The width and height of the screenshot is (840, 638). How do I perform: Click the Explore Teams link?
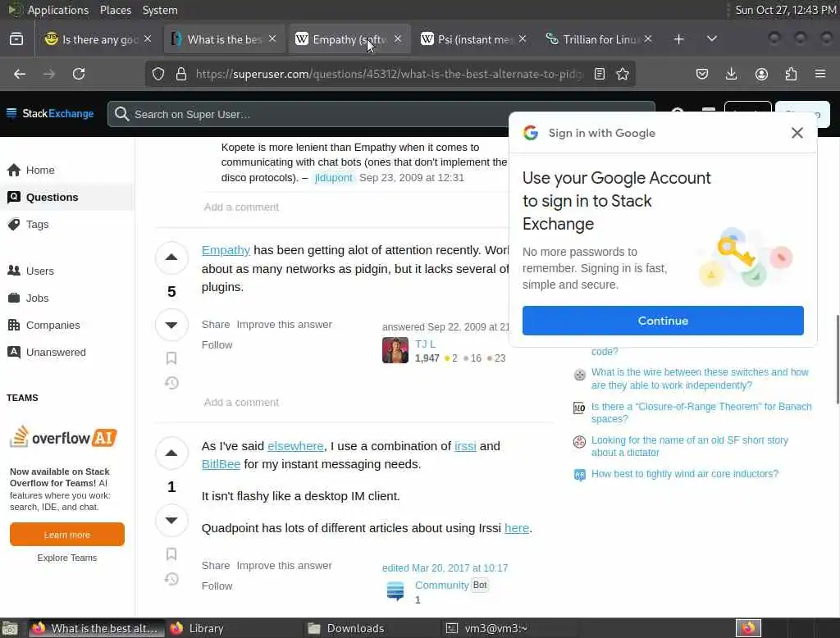(x=67, y=558)
